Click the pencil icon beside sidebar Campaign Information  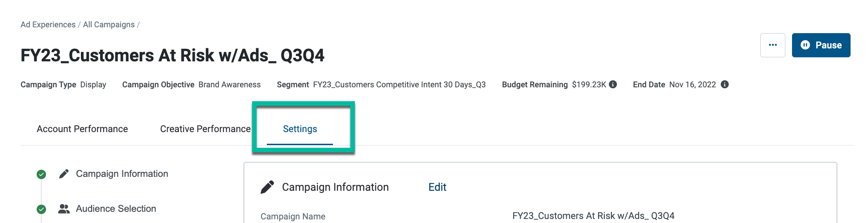64,174
